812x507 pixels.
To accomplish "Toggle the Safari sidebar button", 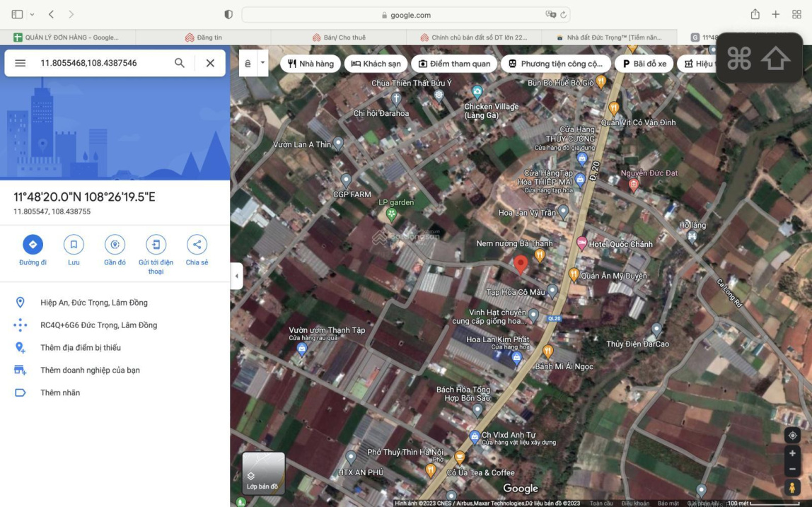I will (17, 14).
